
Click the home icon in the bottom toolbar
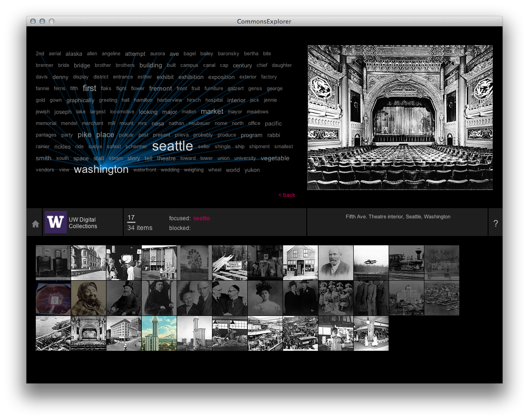coord(34,223)
